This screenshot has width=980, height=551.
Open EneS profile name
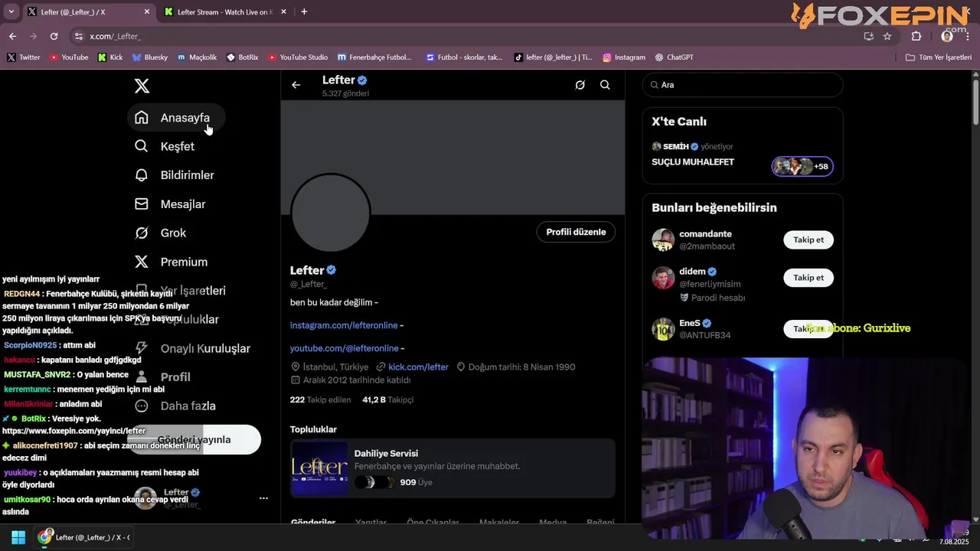[690, 323]
